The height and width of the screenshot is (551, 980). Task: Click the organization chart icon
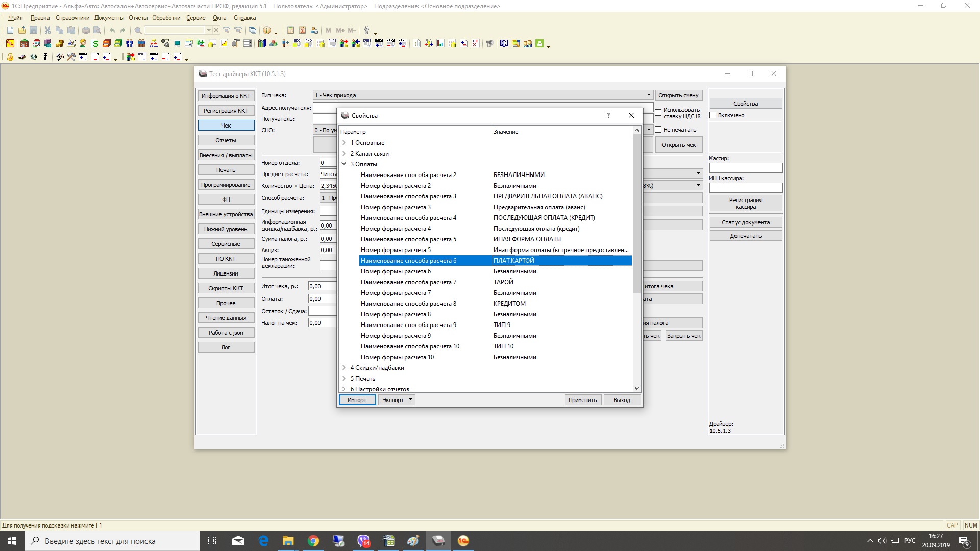tap(154, 44)
